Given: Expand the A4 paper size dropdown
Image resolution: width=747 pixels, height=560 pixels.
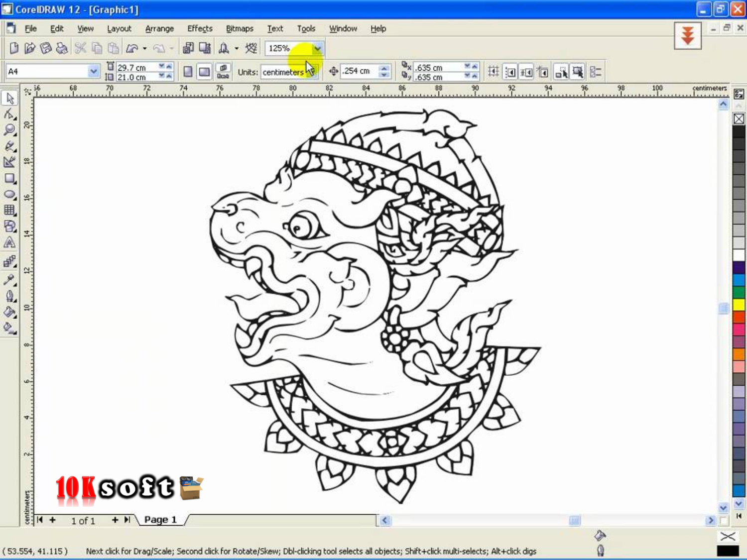Looking at the screenshot, I should [x=93, y=72].
